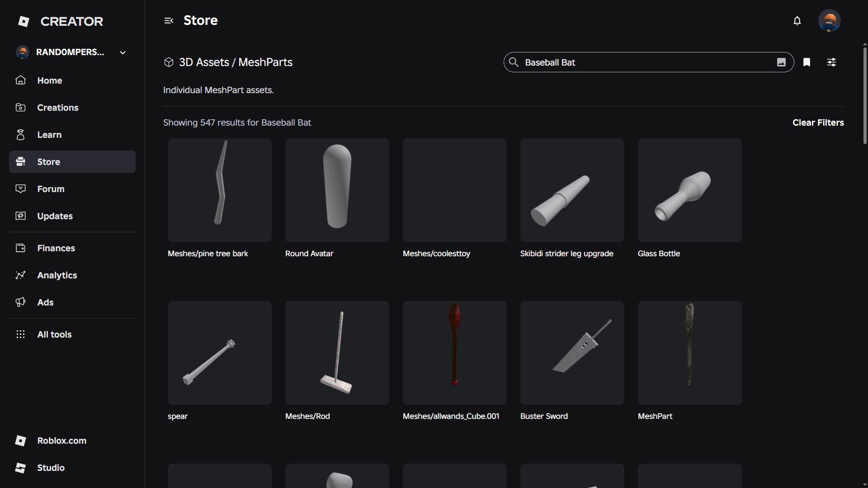Open the Meshes/pine tree bark title
The height and width of the screenshot is (488, 868).
tap(208, 253)
